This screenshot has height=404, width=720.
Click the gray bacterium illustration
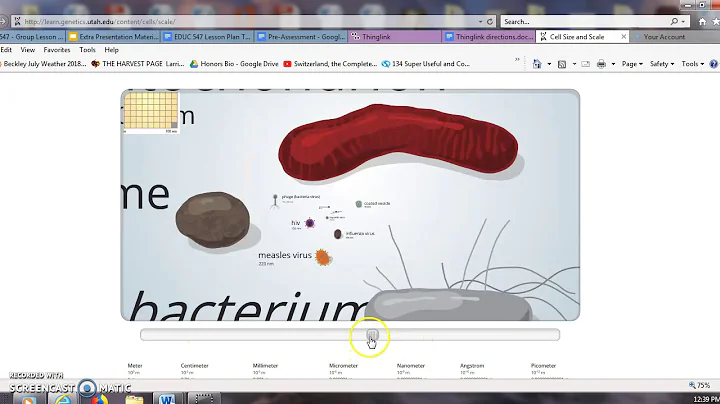(x=450, y=305)
